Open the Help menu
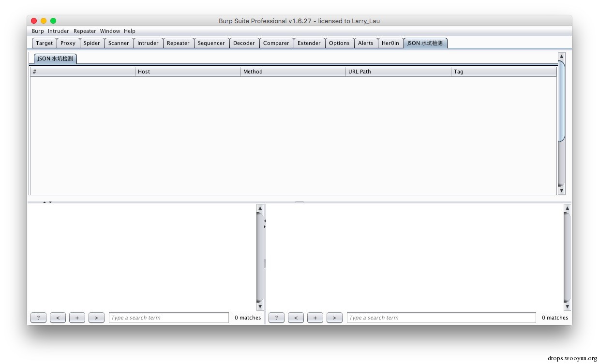This screenshot has width=599, height=364. [x=130, y=31]
